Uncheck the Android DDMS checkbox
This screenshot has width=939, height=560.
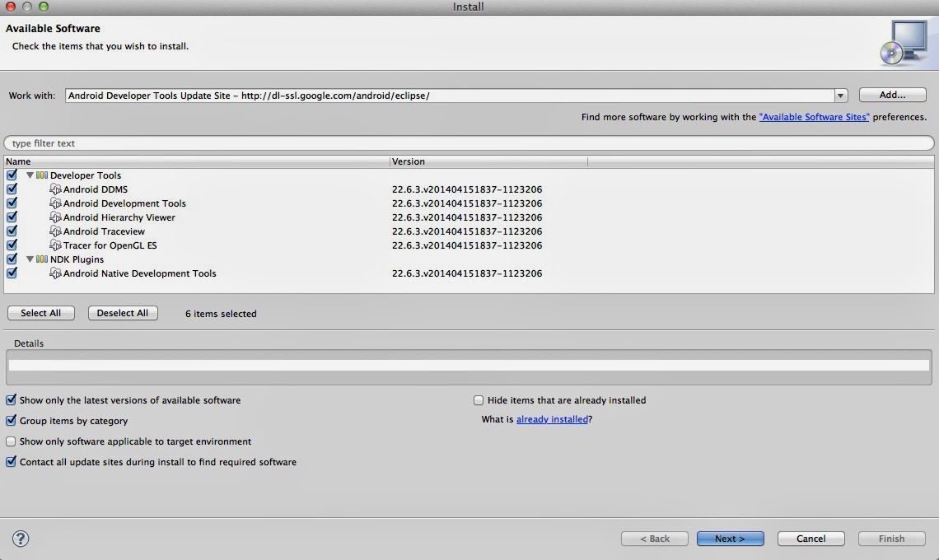(x=12, y=189)
